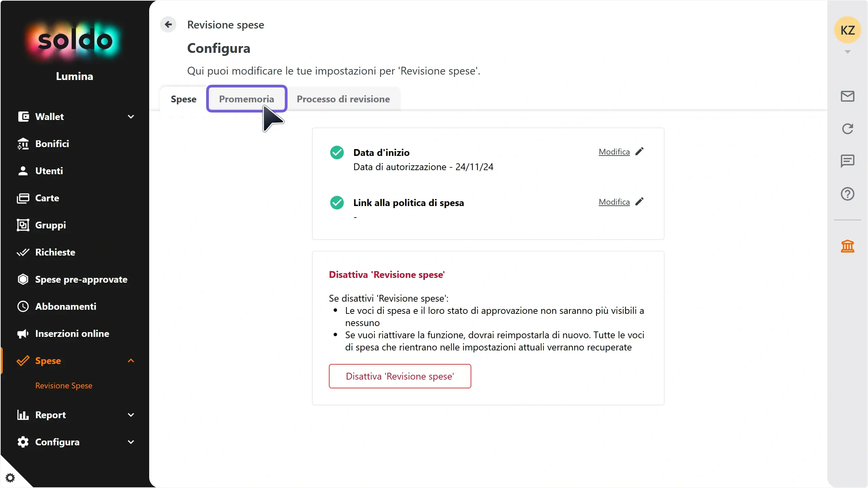The height and width of the screenshot is (488, 868).
Task: Click Modifica link for Data d'inizio
Action: coord(614,152)
